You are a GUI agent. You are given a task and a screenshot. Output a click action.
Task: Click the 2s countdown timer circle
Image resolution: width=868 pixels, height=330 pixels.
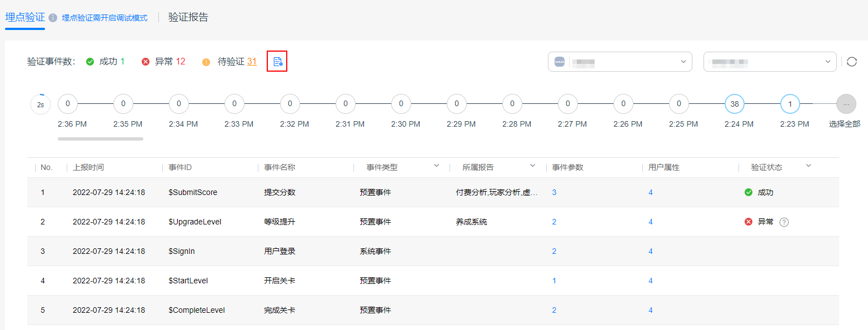coord(41,104)
